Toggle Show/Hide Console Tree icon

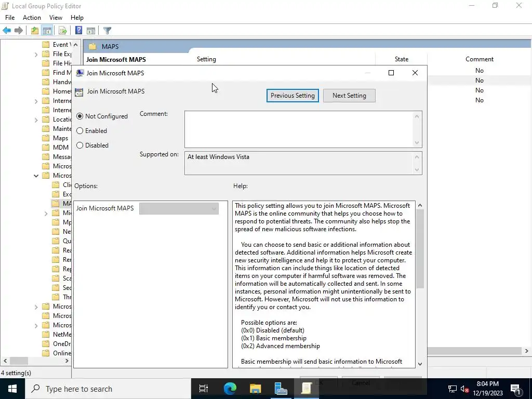(x=47, y=31)
